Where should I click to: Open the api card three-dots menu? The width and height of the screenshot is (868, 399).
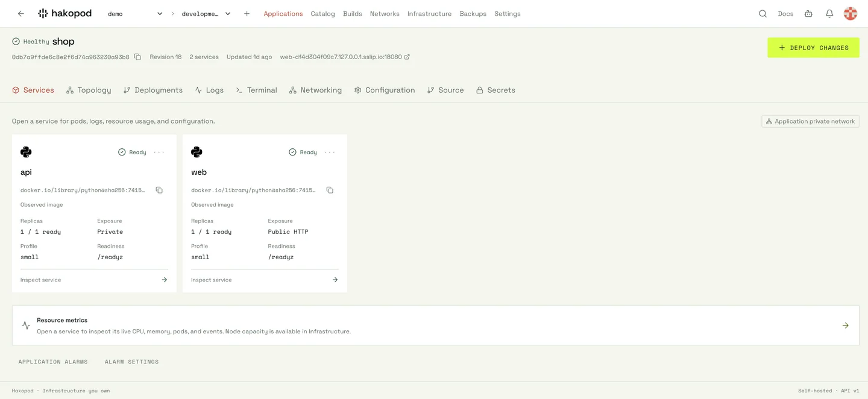click(159, 152)
